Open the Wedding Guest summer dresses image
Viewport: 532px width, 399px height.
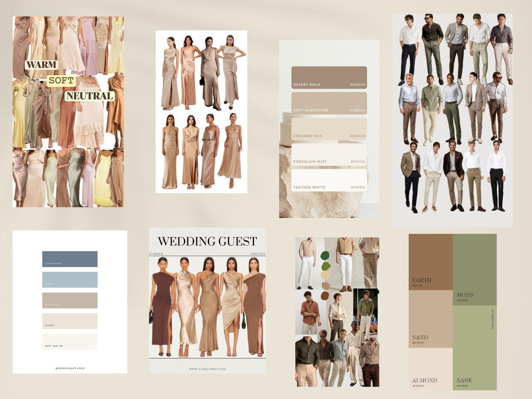click(x=207, y=300)
